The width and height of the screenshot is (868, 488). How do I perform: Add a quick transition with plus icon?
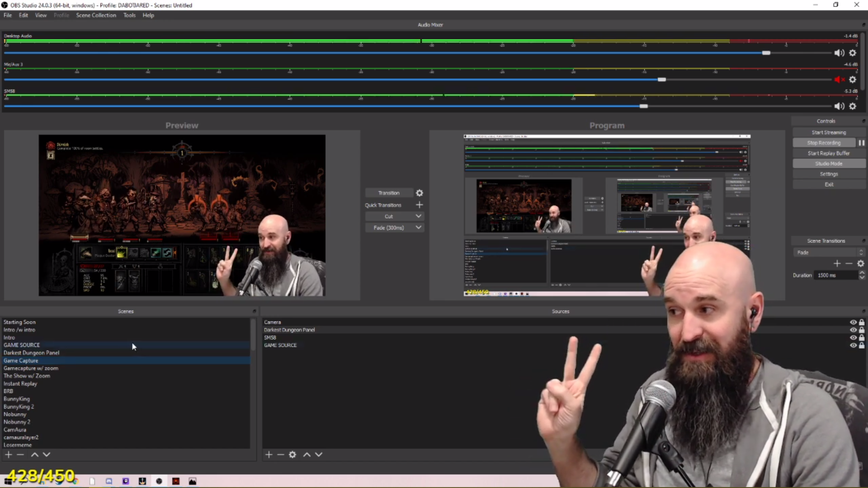coord(420,205)
